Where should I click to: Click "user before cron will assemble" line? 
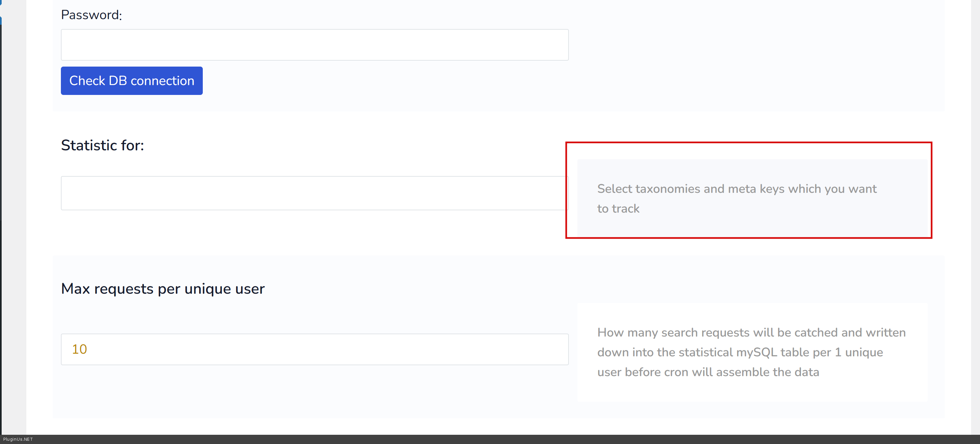click(x=708, y=372)
